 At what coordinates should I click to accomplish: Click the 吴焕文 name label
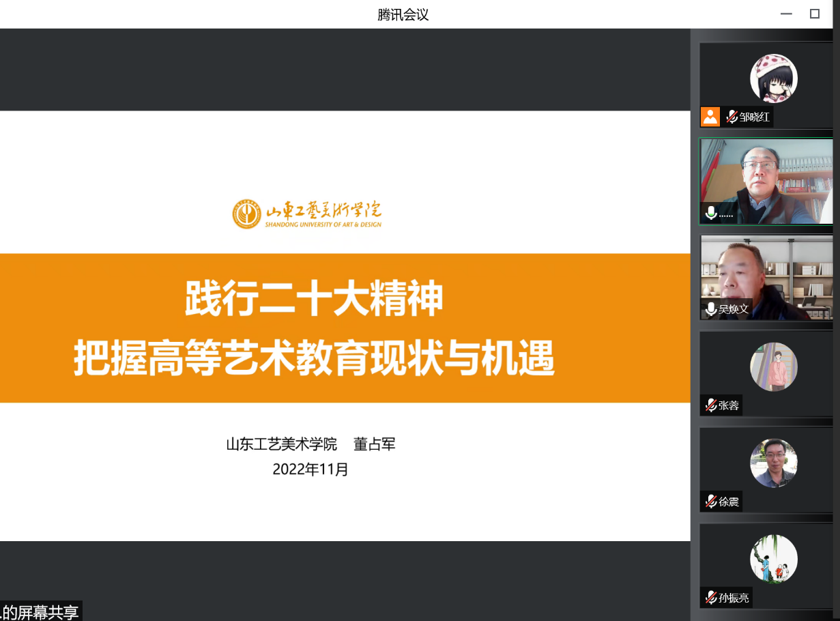[734, 309]
